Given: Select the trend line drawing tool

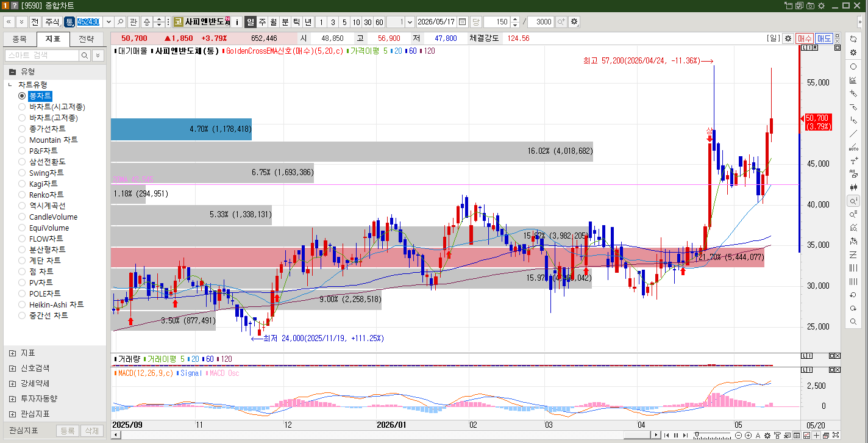Looking at the screenshot, I should coord(853,134).
